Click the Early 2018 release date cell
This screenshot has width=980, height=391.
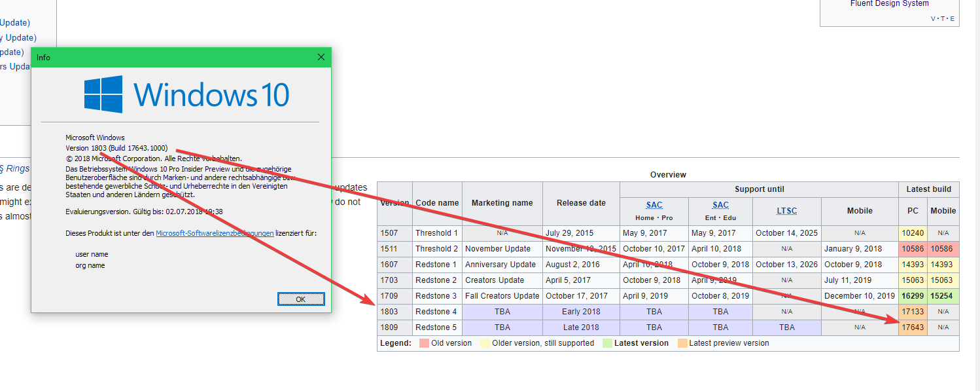pos(581,312)
